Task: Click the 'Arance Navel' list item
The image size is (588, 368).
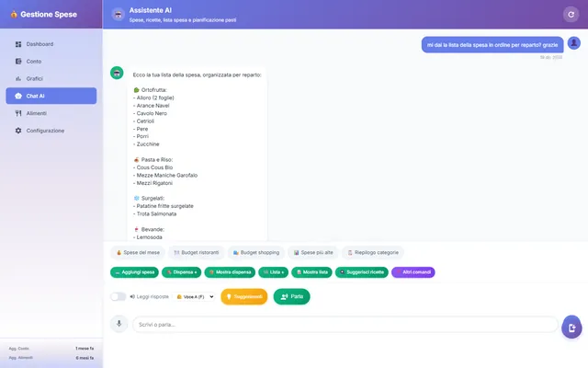Action: (x=152, y=106)
